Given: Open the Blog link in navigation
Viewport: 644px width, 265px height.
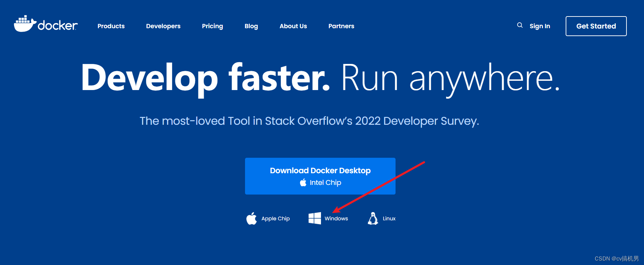Looking at the screenshot, I should pyautogui.click(x=251, y=26).
